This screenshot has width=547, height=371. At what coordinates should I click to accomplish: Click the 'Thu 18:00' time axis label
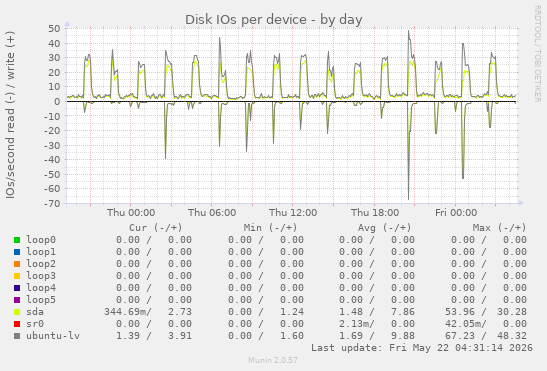point(375,213)
